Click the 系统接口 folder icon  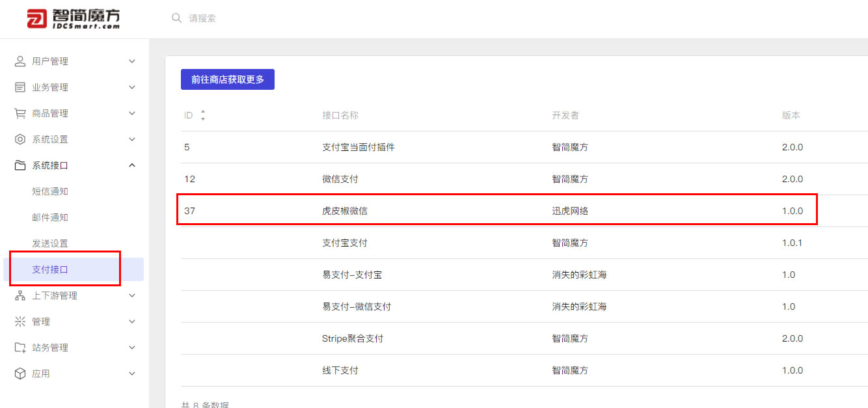coord(20,165)
